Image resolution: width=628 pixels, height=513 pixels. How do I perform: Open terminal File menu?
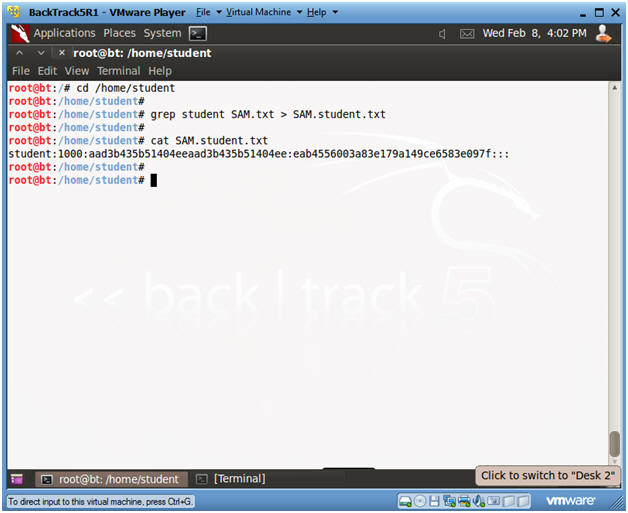pyautogui.click(x=21, y=71)
